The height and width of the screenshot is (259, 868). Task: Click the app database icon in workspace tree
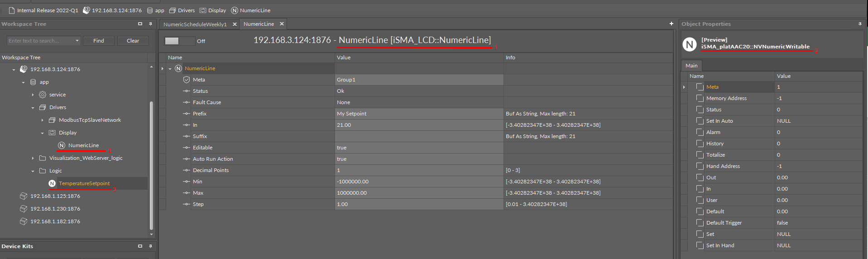point(33,82)
